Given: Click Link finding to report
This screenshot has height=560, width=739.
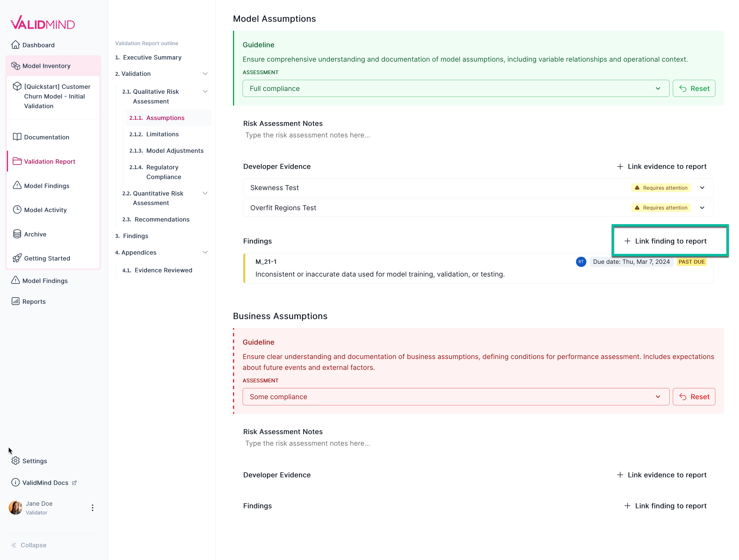Looking at the screenshot, I should pyautogui.click(x=670, y=241).
